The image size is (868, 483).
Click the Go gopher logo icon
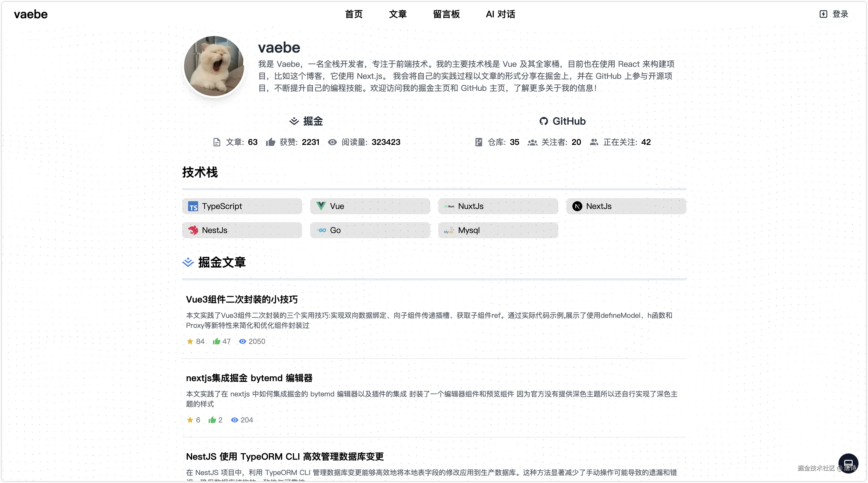[x=322, y=230]
